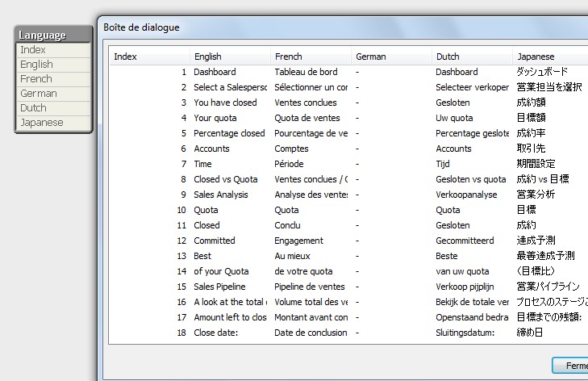Click the Index column header
Viewport: 588px width, 381px height.
[148, 57]
